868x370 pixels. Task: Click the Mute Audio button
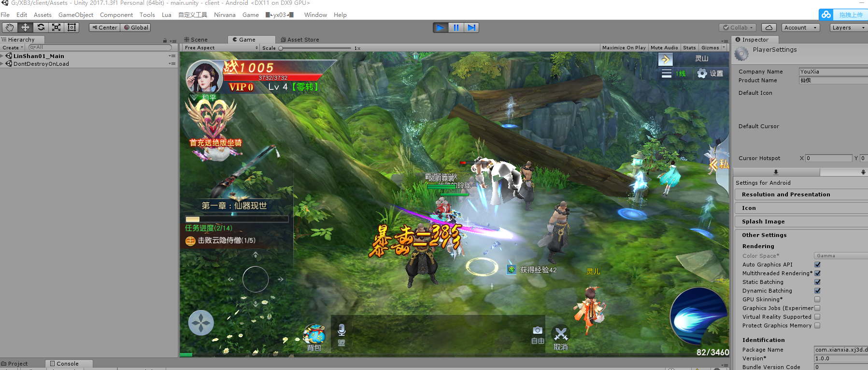[x=664, y=48]
